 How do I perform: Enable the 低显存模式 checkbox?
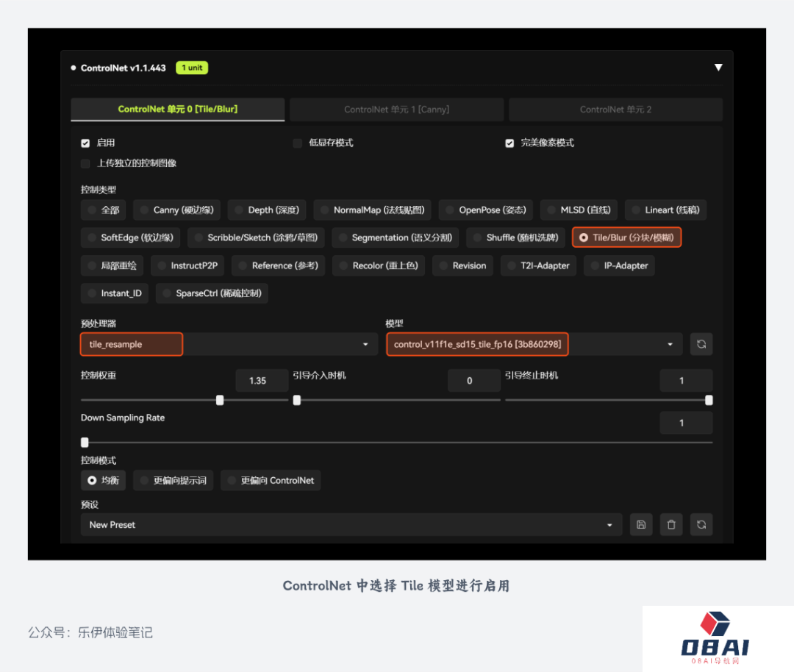tap(297, 143)
